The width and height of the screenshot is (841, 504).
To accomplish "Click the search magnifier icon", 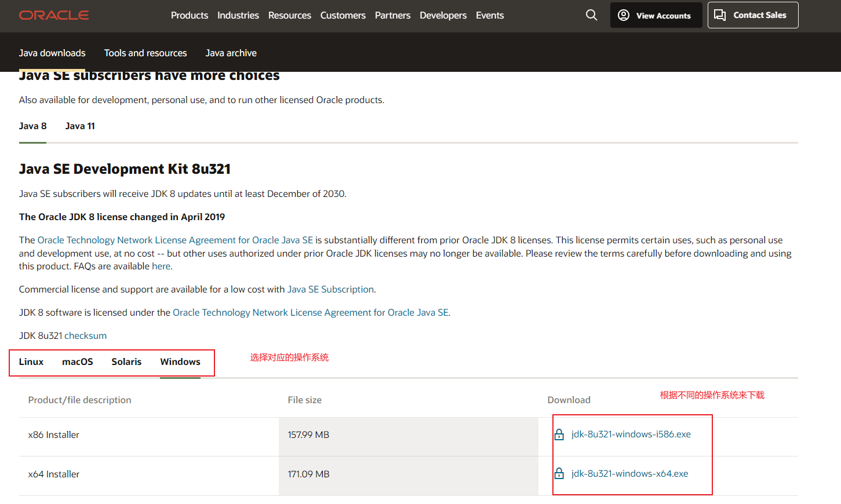I will (x=591, y=15).
